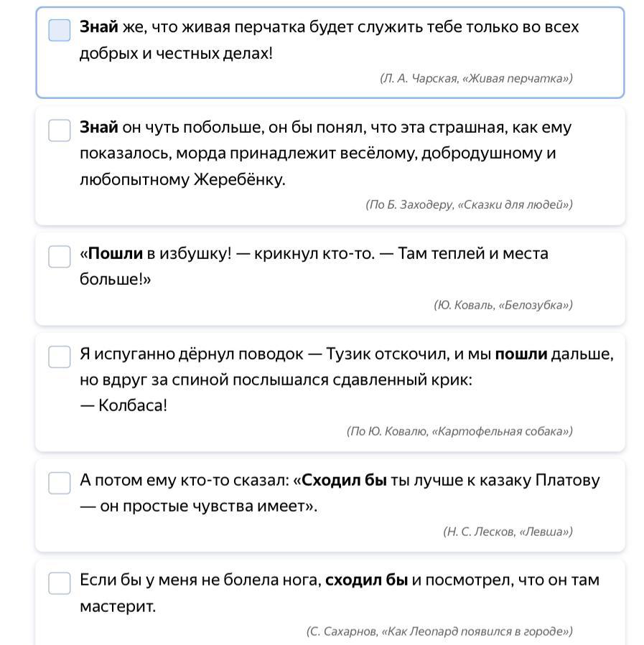
Task: Click the words «любопытному Жеребёнку»
Action: (x=182, y=179)
